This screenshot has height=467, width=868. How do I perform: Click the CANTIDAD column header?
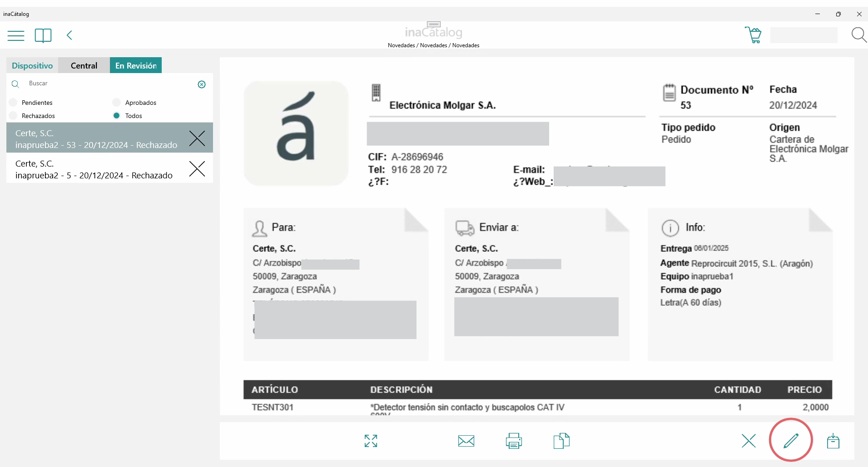(x=738, y=390)
